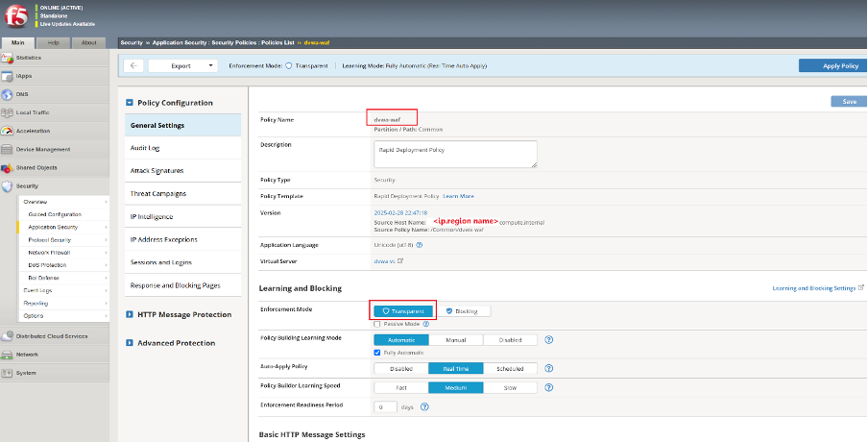Open Statistics via its sidebar icon

point(8,59)
